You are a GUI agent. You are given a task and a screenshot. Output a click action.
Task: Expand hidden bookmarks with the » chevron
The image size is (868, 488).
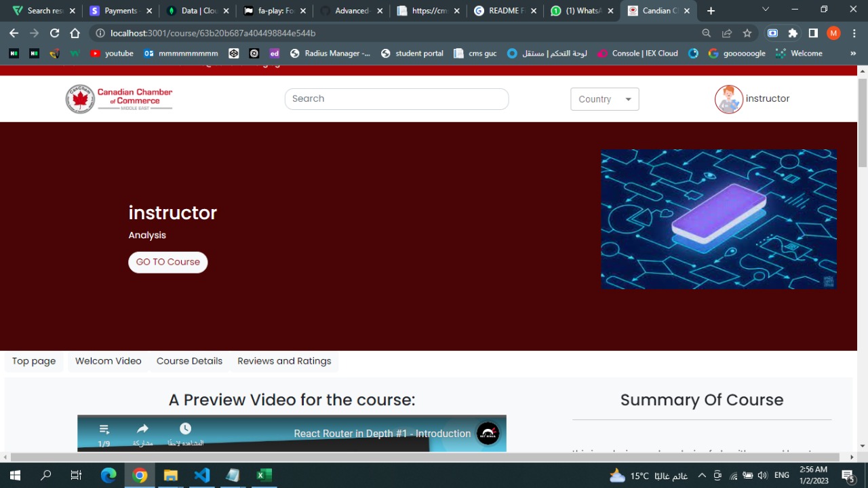(x=853, y=53)
